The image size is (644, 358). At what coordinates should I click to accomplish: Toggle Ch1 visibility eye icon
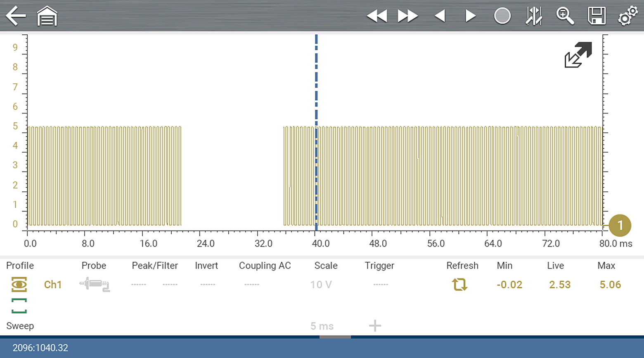[19, 285]
